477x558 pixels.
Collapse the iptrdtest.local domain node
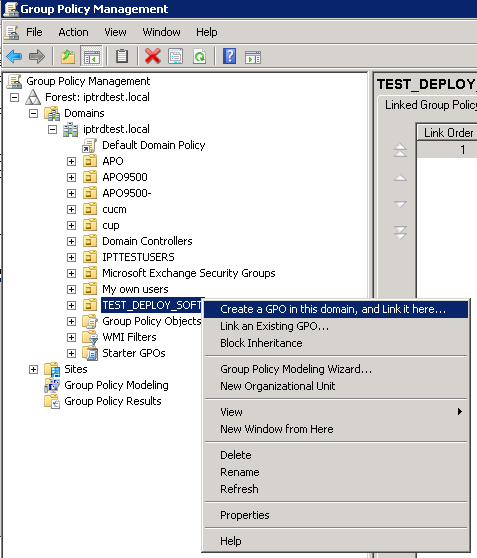[52, 130]
